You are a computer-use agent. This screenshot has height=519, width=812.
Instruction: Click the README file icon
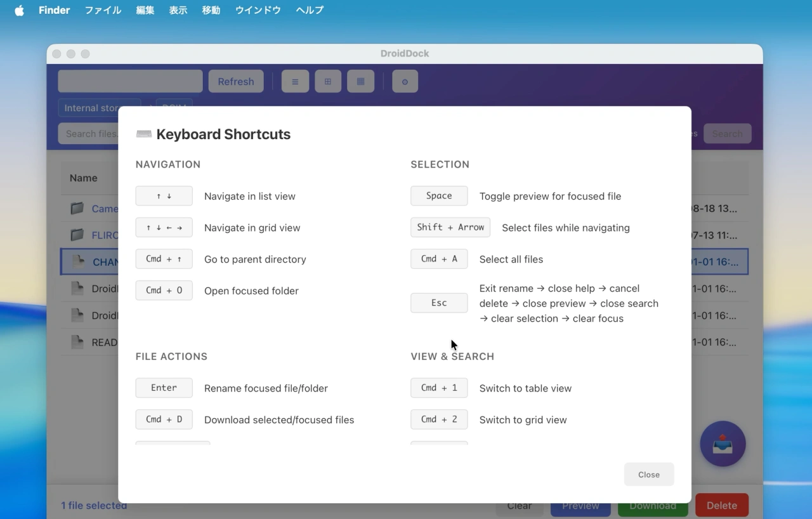click(77, 342)
